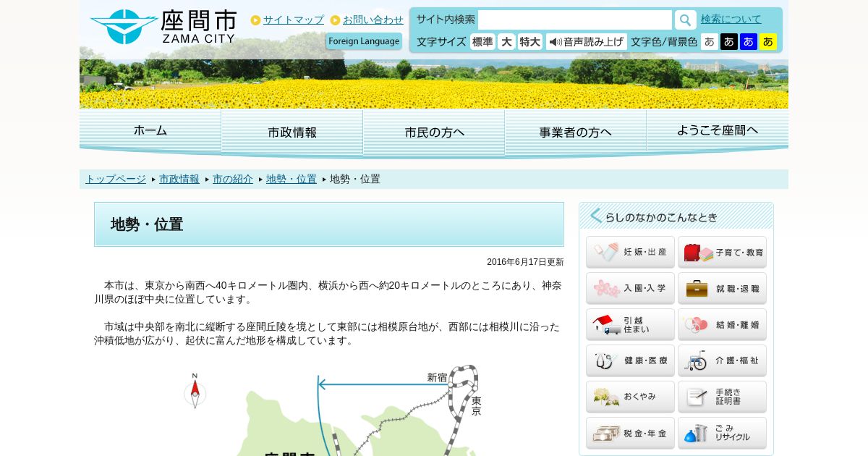
Task: Click the くらしのなかのこんなとき panel header
Action: [x=676, y=216]
